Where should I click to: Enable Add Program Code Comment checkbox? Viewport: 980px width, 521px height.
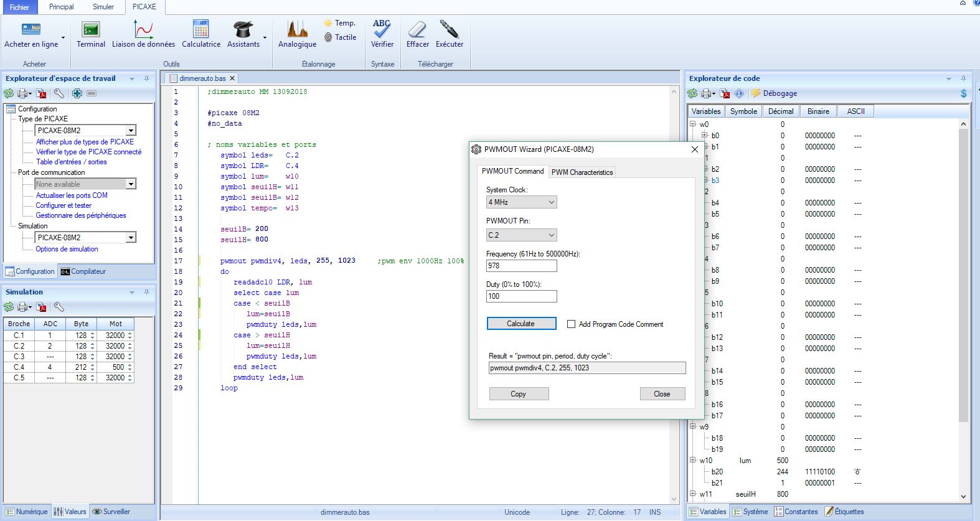click(571, 324)
